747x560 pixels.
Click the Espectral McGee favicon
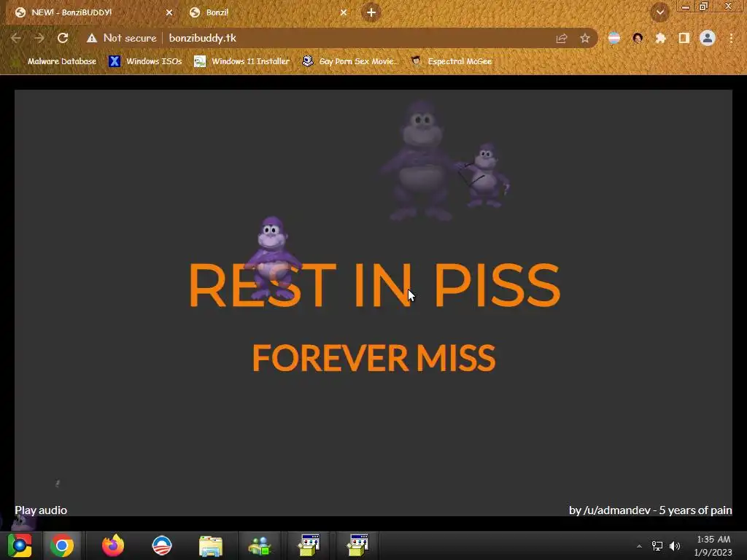coord(416,61)
